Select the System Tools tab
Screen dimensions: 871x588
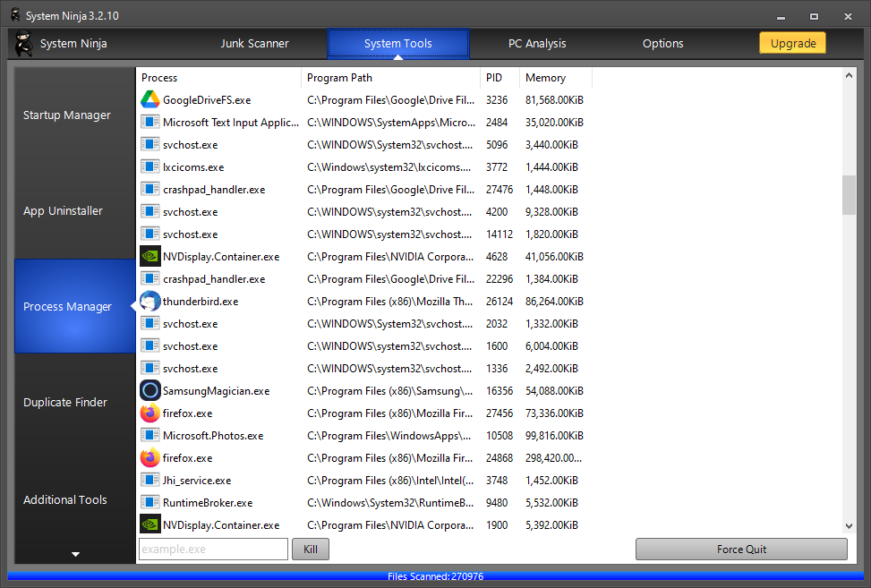[x=397, y=43]
